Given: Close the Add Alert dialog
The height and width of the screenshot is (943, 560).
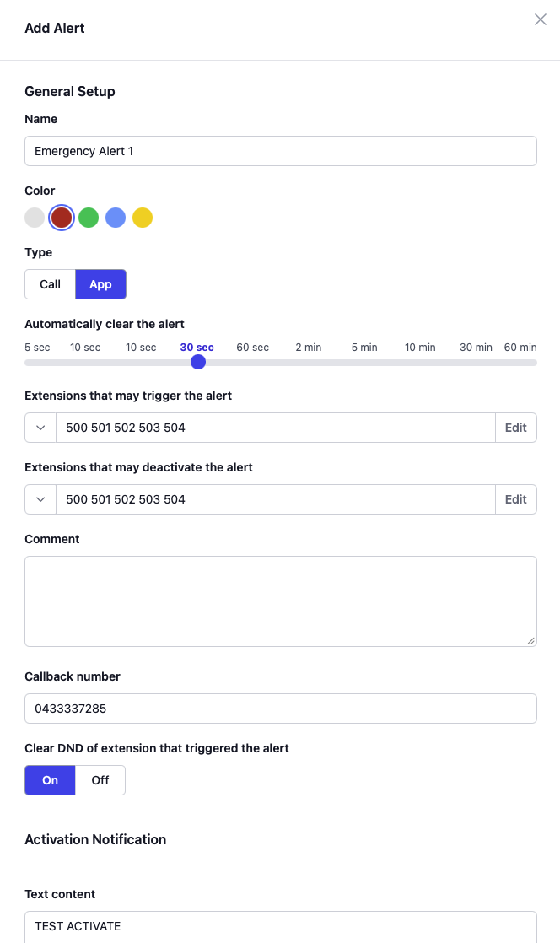Looking at the screenshot, I should click(x=541, y=19).
